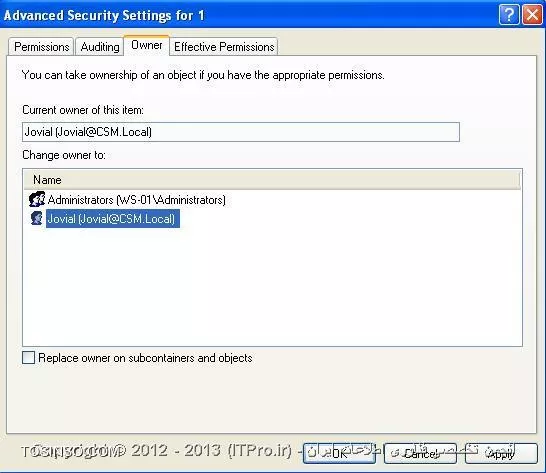
Task: Click the Cancel button
Action: coord(420,453)
